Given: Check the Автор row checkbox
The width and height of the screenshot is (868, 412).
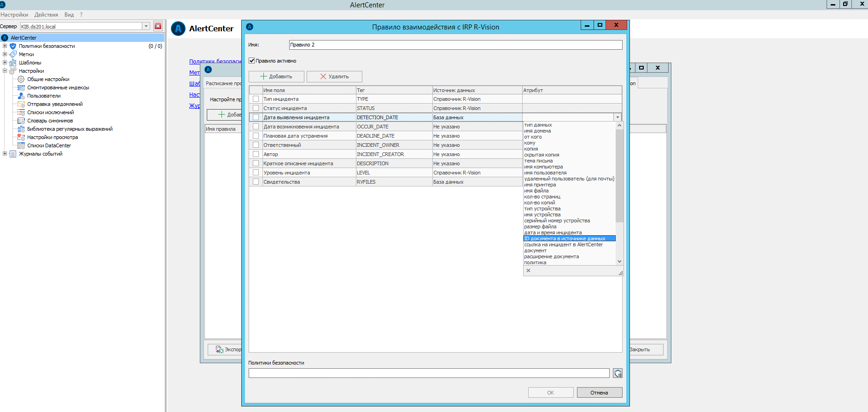Looking at the screenshot, I should (x=256, y=154).
